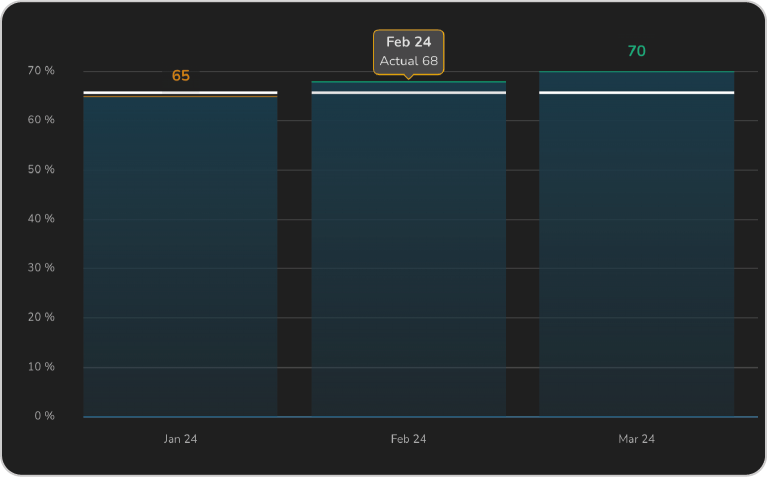Click the white target line on Mar bar
Viewport: 768px width, 477px height.
pos(636,93)
